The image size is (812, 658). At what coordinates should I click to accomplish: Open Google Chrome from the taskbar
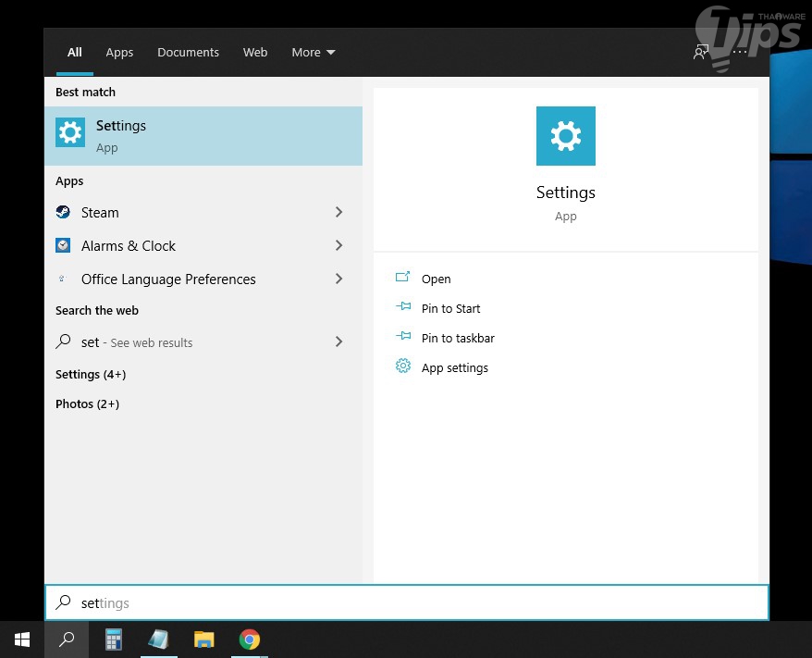tap(249, 639)
